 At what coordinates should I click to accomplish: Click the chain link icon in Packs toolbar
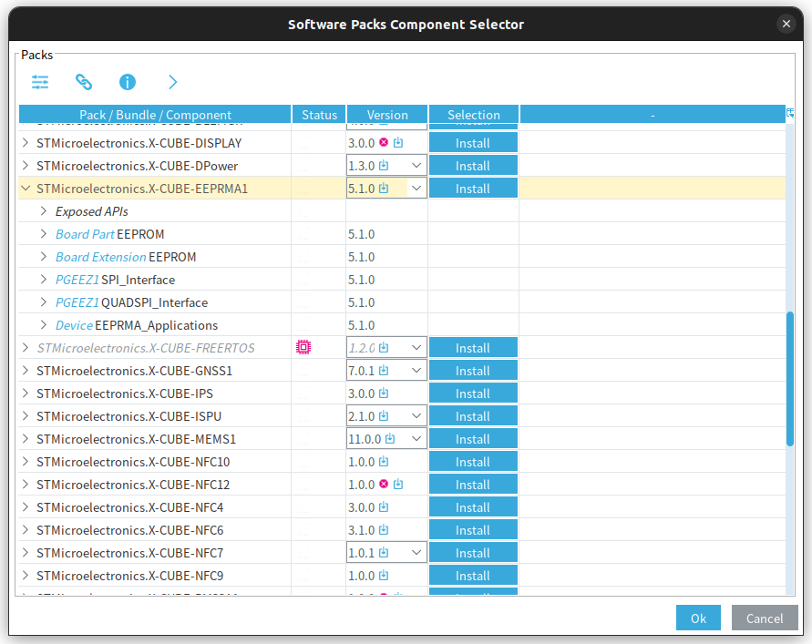[x=84, y=82]
